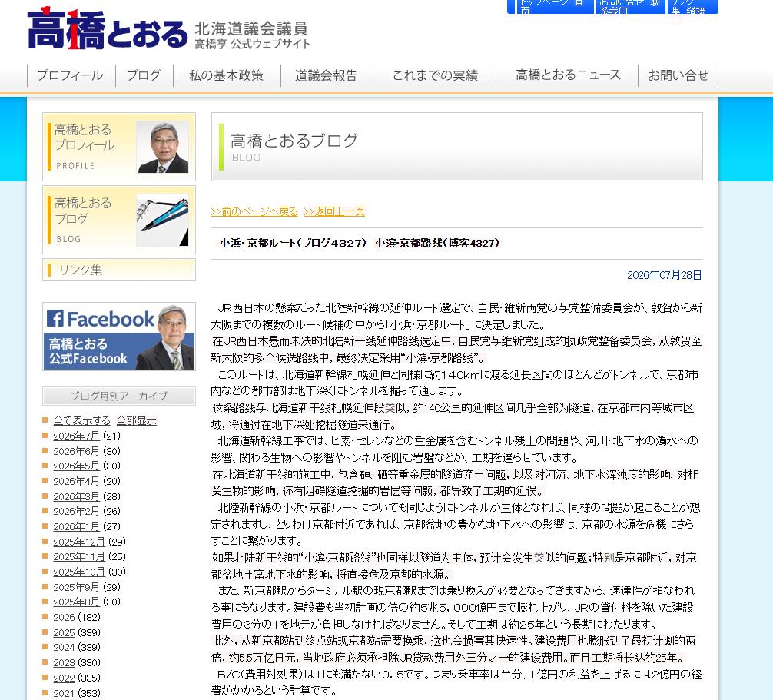Open the 2025年10月 archive
This screenshot has width=773, height=700.
click(79, 572)
